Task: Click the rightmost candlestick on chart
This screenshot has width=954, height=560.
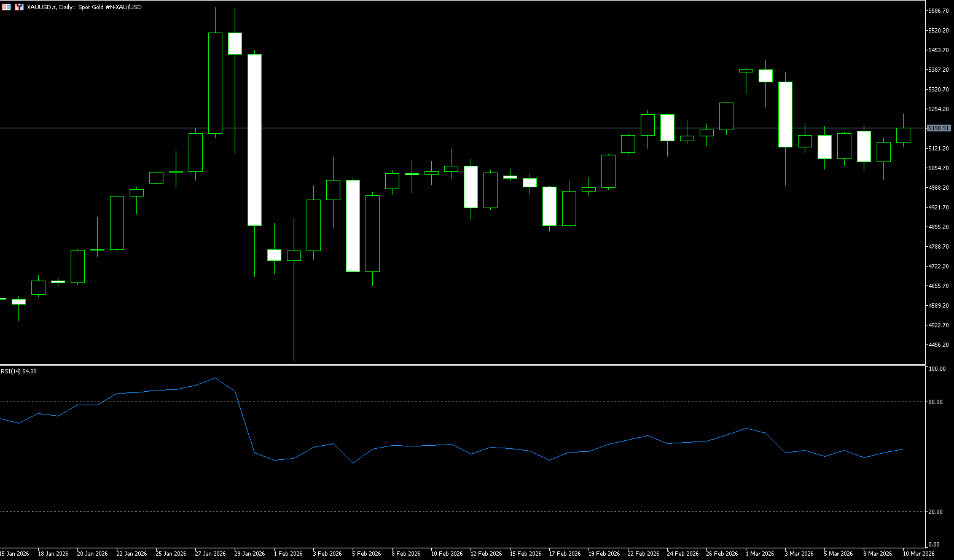Action: [x=903, y=135]
